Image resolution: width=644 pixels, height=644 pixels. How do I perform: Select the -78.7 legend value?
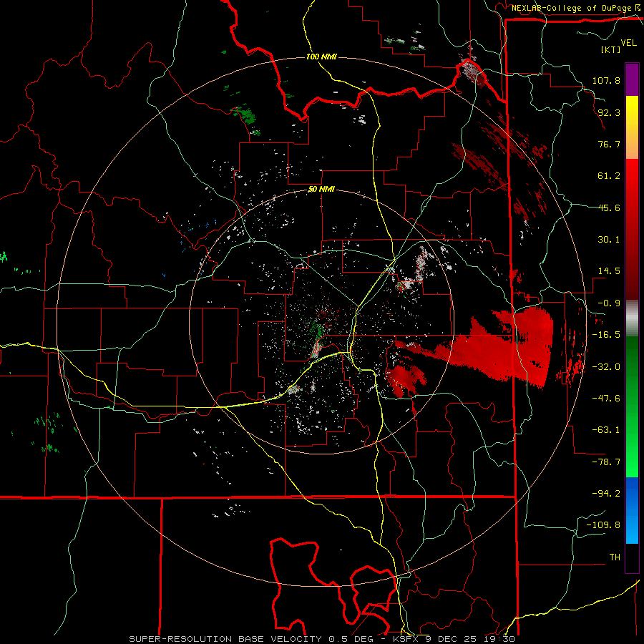(x=606, y=462)
